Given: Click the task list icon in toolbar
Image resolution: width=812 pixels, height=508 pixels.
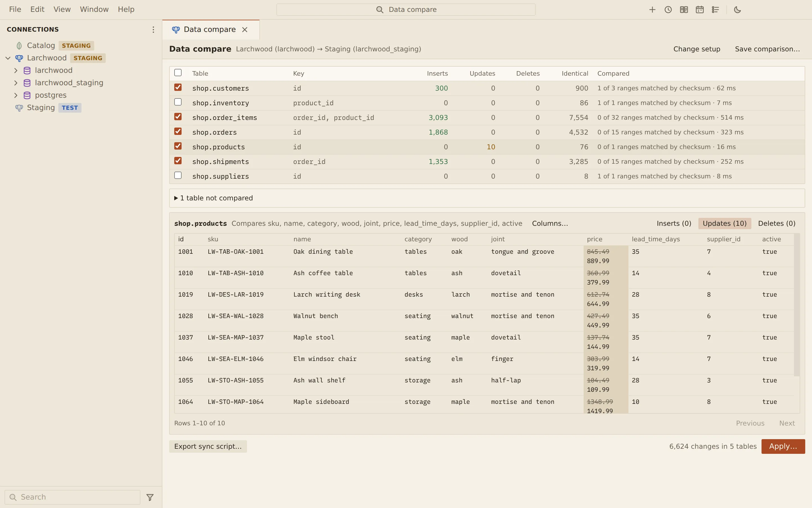Looking at the screenshot, I should click(x=715, y=10).
